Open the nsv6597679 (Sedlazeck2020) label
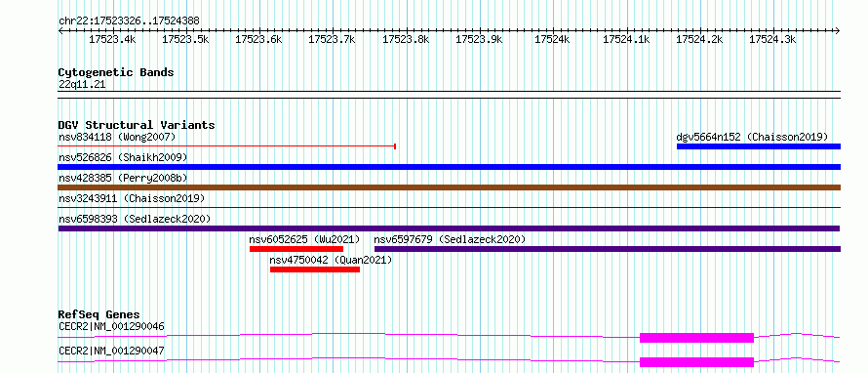868x373 pixels. click(450, 239)
